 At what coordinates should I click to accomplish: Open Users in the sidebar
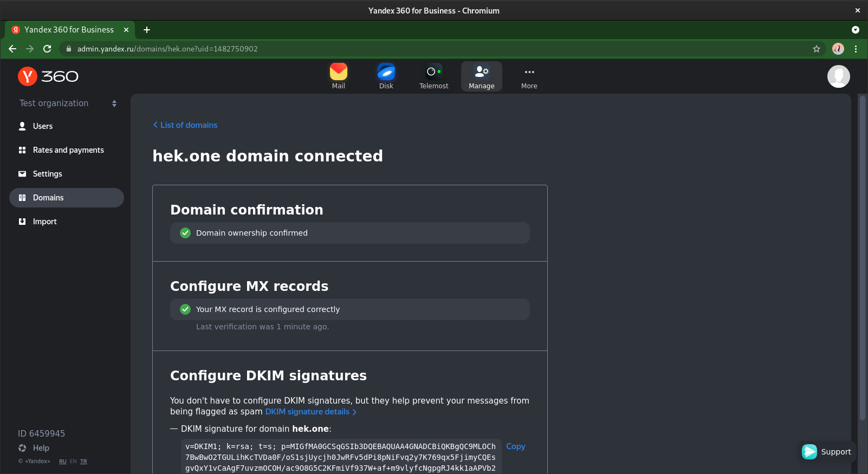point(67,126)
